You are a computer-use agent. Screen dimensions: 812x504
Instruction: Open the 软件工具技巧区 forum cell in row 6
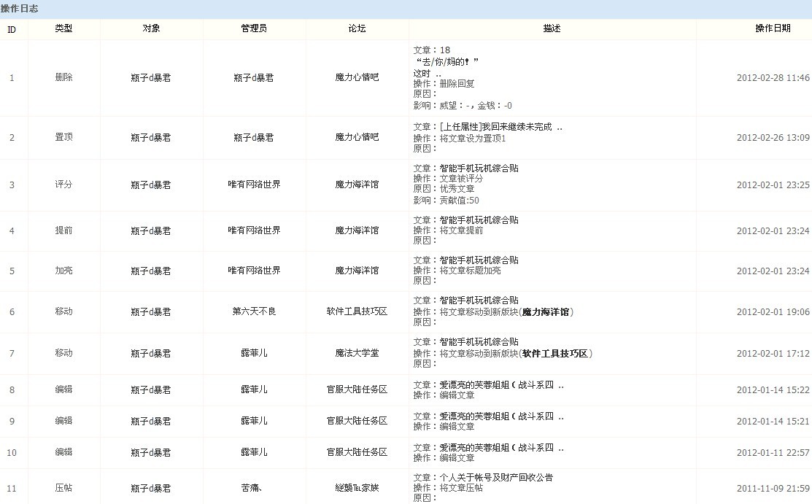pos(357,311)
